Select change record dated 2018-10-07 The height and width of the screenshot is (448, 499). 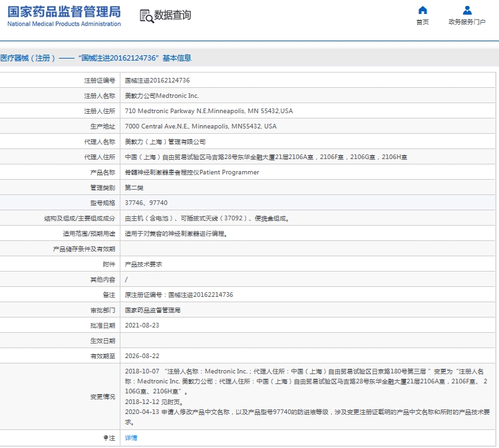click(x=306, y=381)
